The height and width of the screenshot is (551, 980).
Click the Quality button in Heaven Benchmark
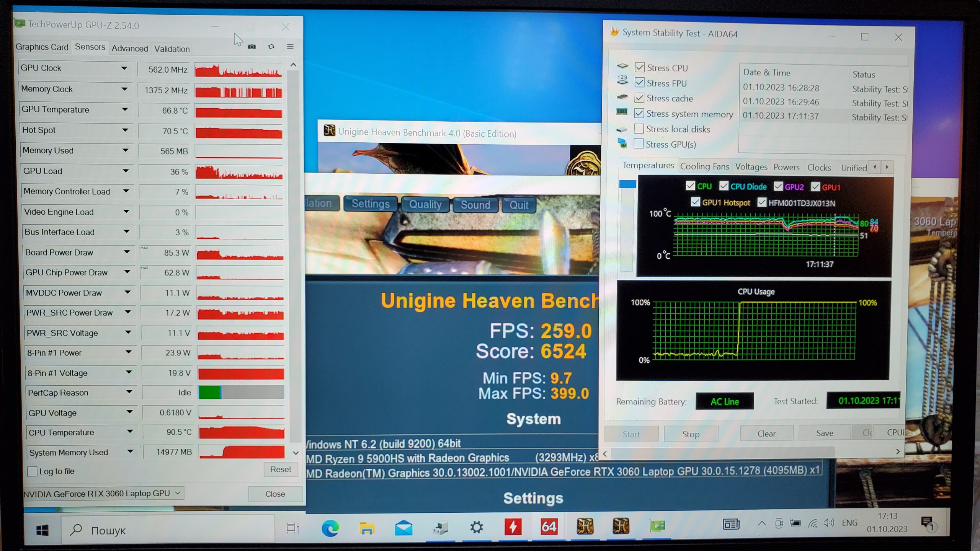(425, 205)
